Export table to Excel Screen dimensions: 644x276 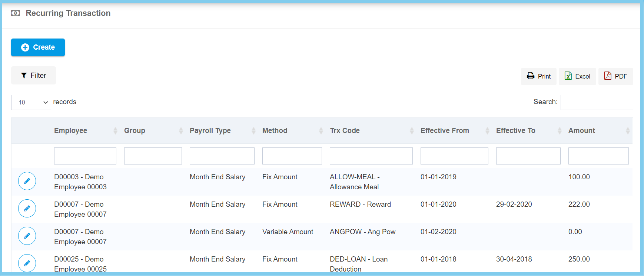[577, 76]
